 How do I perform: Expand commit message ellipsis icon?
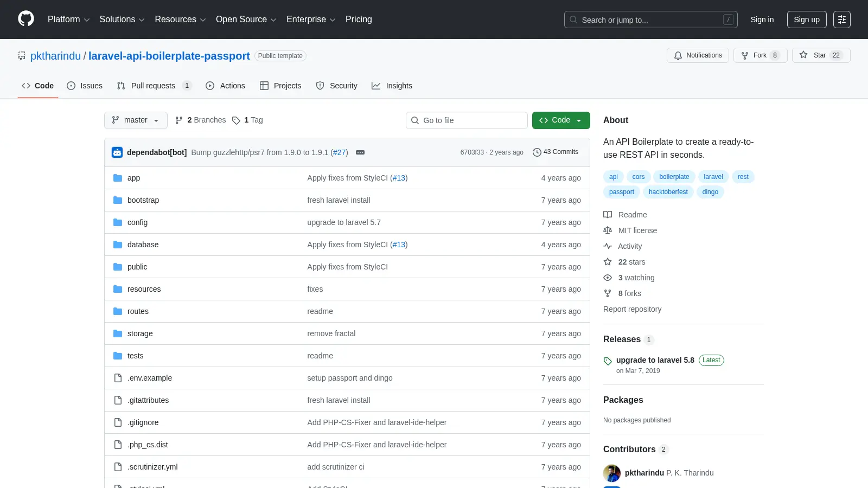pyautogui.click(x=360, y=152)
